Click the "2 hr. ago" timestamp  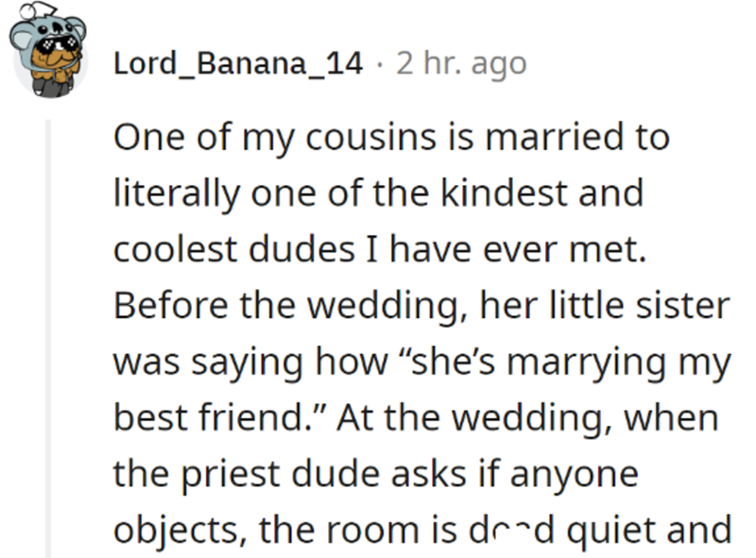pos(461,63)
